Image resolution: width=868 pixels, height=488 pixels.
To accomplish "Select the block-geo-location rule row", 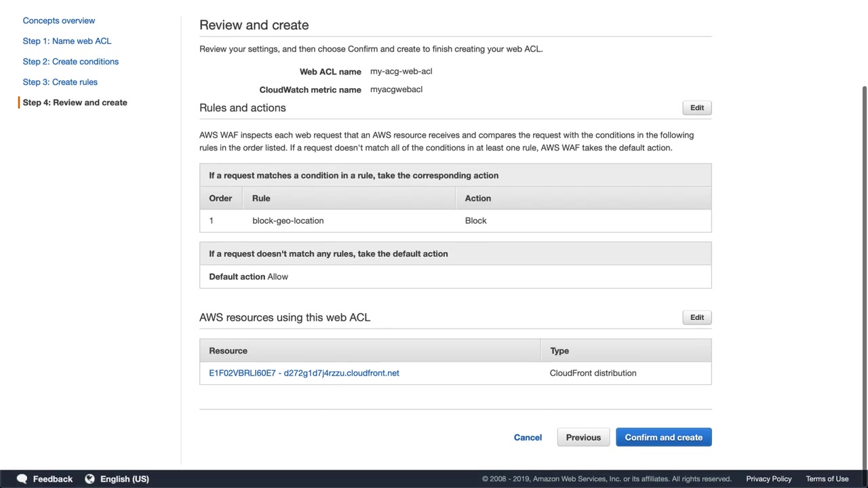I will click(288, 220).
